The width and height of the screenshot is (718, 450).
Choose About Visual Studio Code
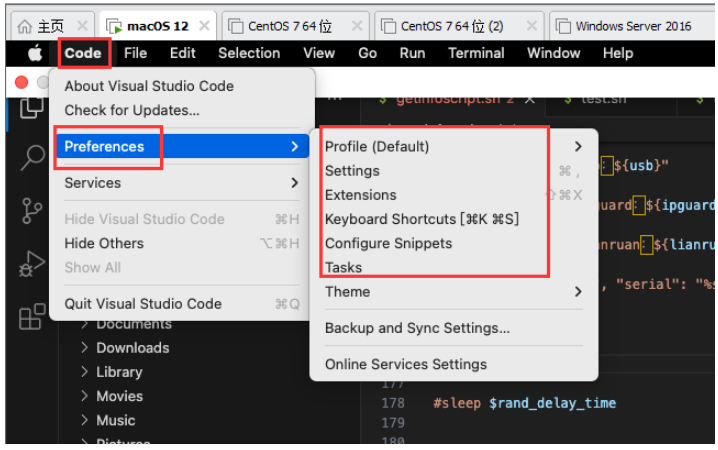tap(182, 86)
